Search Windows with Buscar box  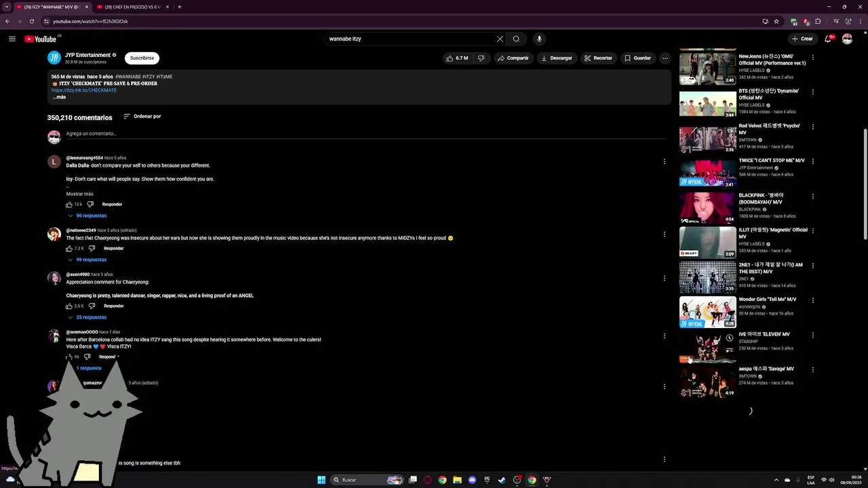coord(367,480)
